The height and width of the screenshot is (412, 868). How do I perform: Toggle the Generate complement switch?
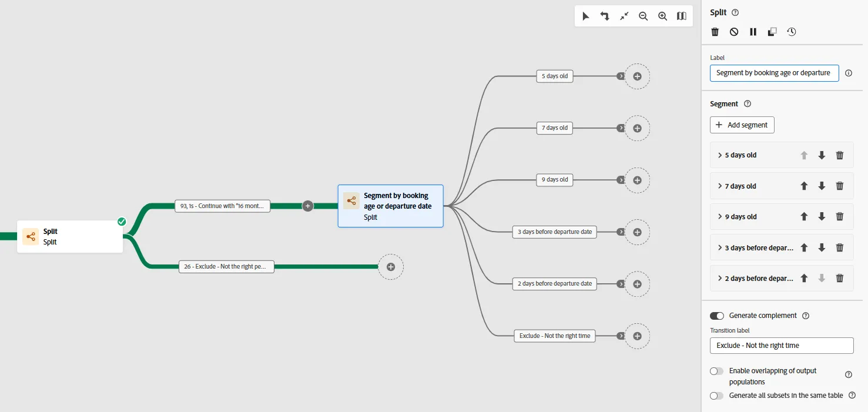[717, 316]
